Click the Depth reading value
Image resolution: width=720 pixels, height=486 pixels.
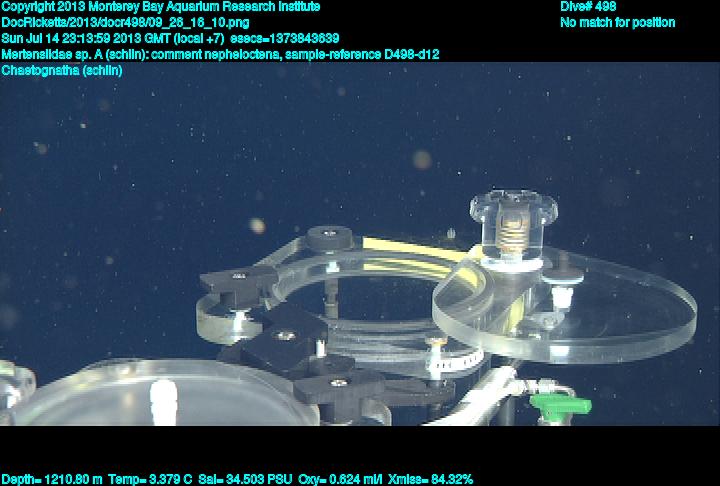pyautogui.click(x=48, y=479)
